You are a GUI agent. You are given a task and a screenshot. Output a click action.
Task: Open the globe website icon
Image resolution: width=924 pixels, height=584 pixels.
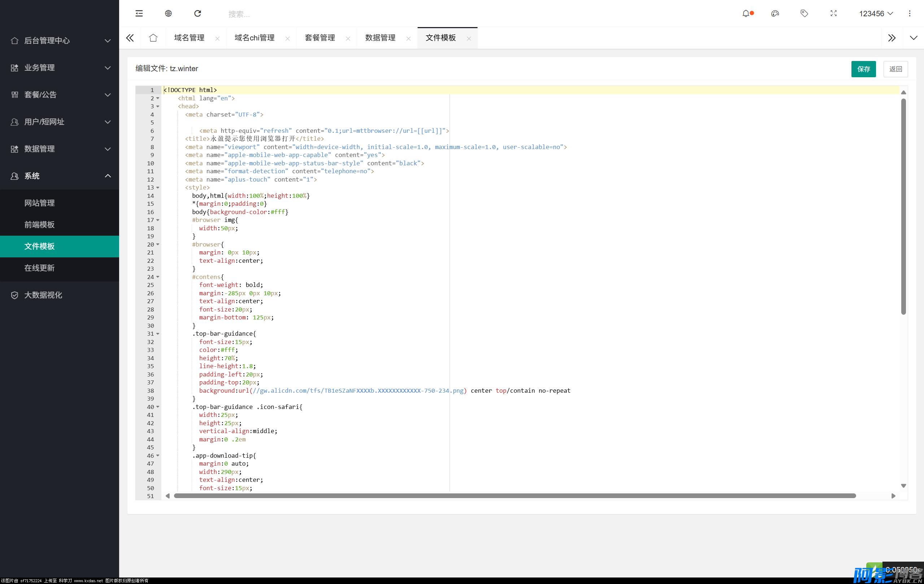tap(168, 13)
